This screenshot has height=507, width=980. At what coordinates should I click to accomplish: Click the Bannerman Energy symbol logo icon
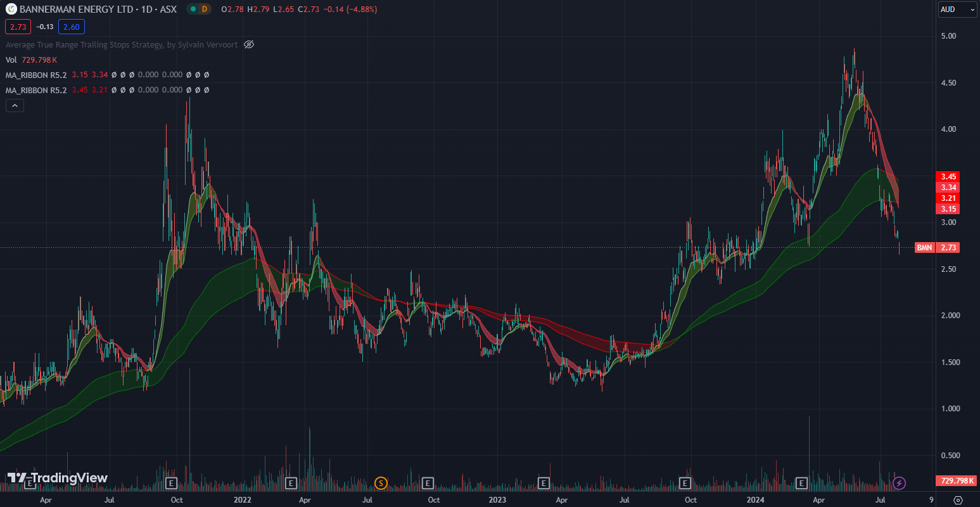(x=11, y=9)
